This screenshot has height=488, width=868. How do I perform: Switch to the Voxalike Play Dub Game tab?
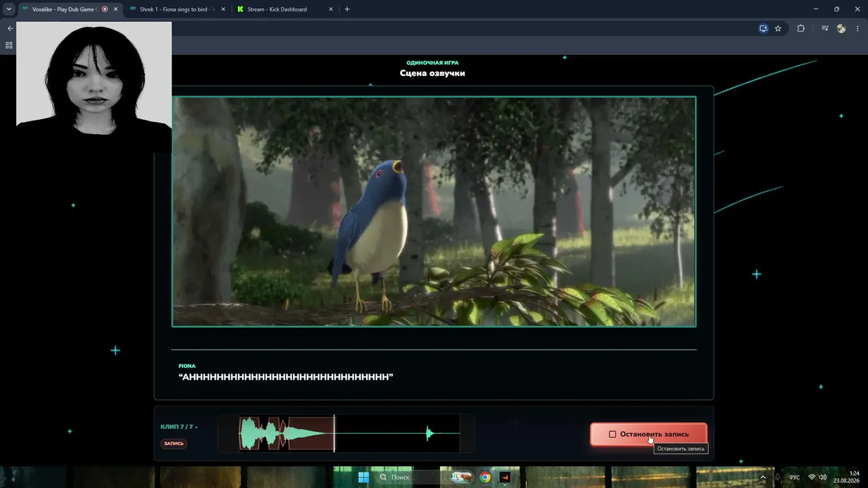point(64,9)
